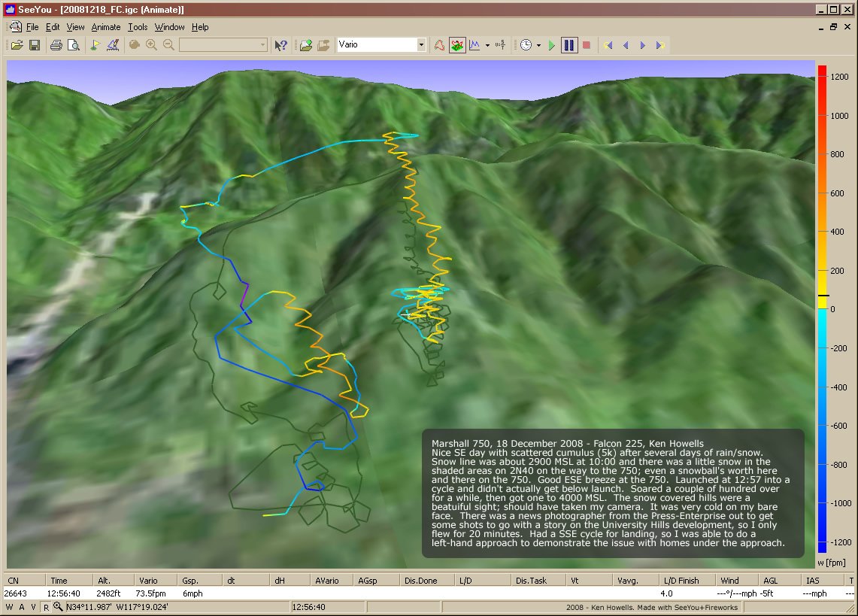
Task: Click the vario color scale bar
Action: [822, 308]
